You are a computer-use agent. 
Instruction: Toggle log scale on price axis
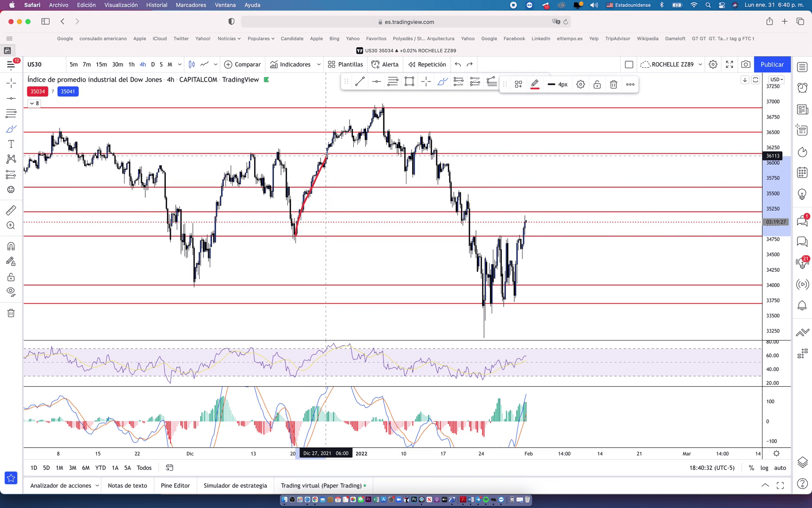click(x=765, y=468)
